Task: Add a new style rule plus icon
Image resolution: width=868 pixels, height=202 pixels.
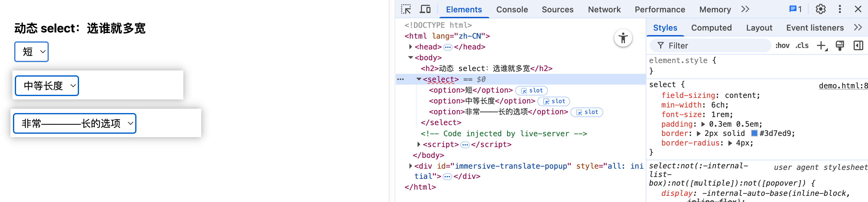Action: coord(822,45)
